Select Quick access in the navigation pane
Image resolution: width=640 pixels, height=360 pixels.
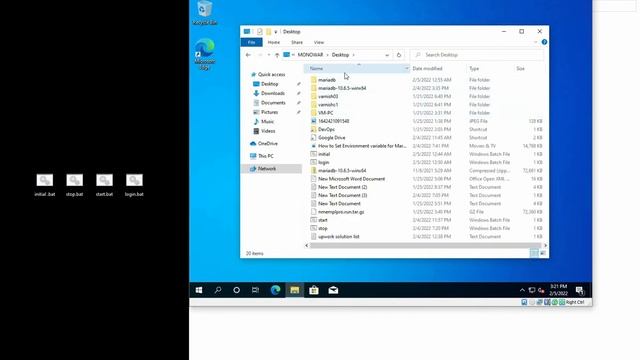tap(271, 75)
